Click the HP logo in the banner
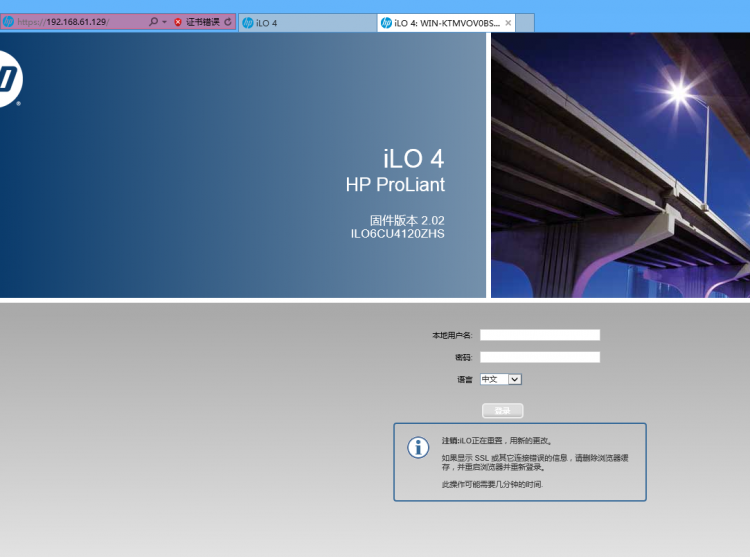The width and height of the screenshot is (750, 557). coord(10,79)
